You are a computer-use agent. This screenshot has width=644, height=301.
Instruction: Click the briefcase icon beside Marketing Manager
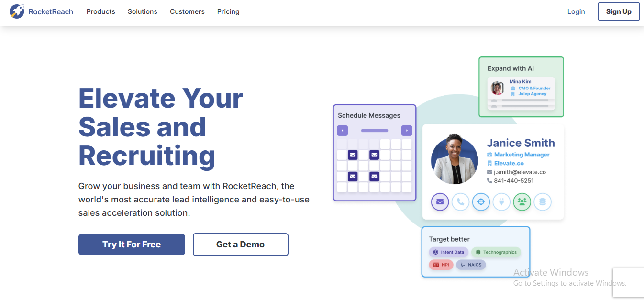click(x=489, y=155)
